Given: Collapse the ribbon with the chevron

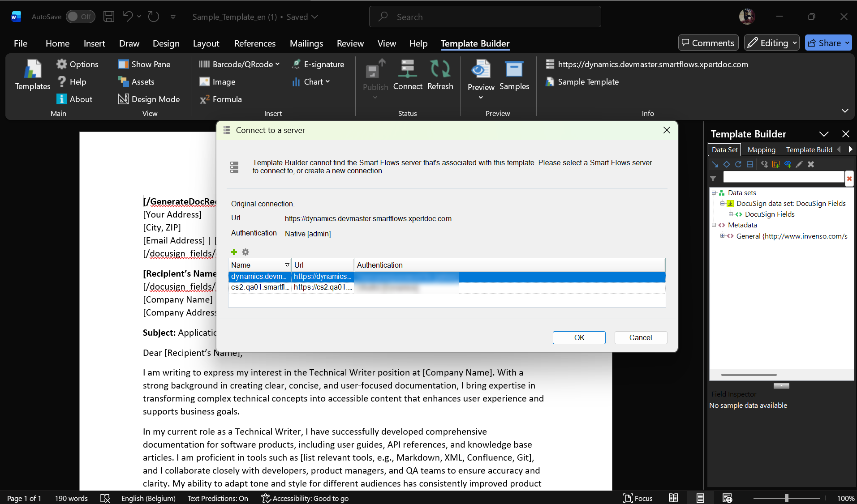Looking at the screenshot, I should (x=844, y=110).
